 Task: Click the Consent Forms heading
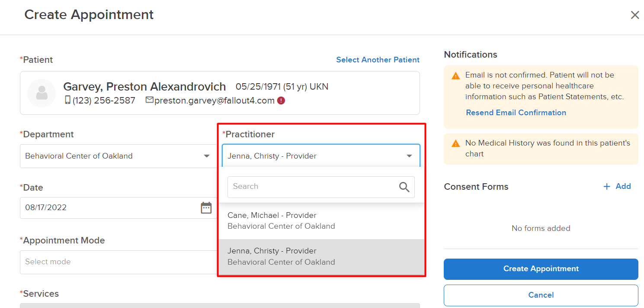coord(476,187)
